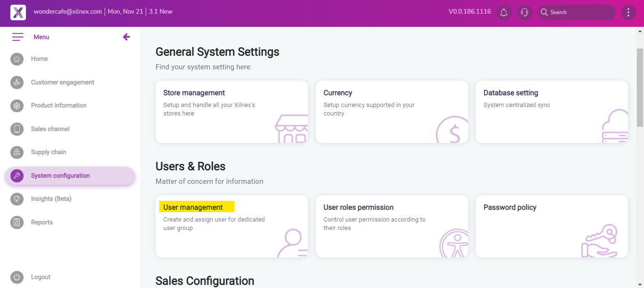Click the Product information gear icon
644x288 pixels.
[x=17, y=106]
